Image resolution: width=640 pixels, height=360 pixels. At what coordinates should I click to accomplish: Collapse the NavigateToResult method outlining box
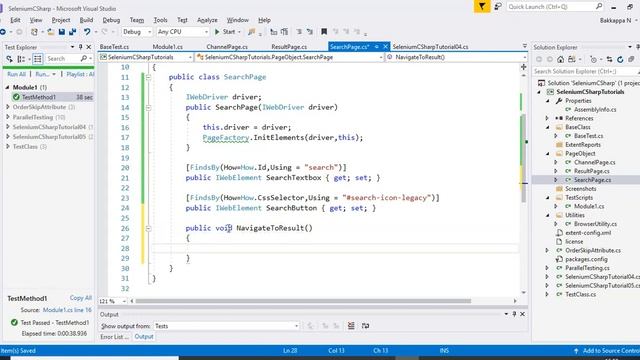click(x=149, y=228)
